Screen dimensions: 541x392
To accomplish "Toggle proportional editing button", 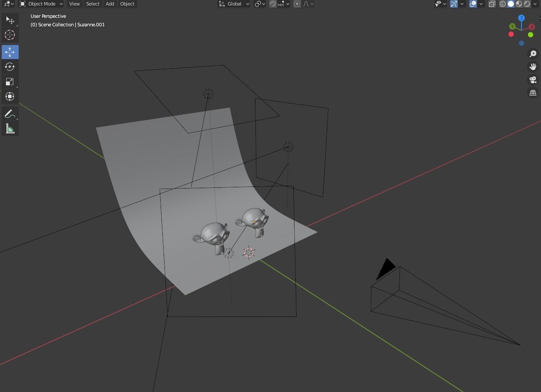I will (297, 4).
